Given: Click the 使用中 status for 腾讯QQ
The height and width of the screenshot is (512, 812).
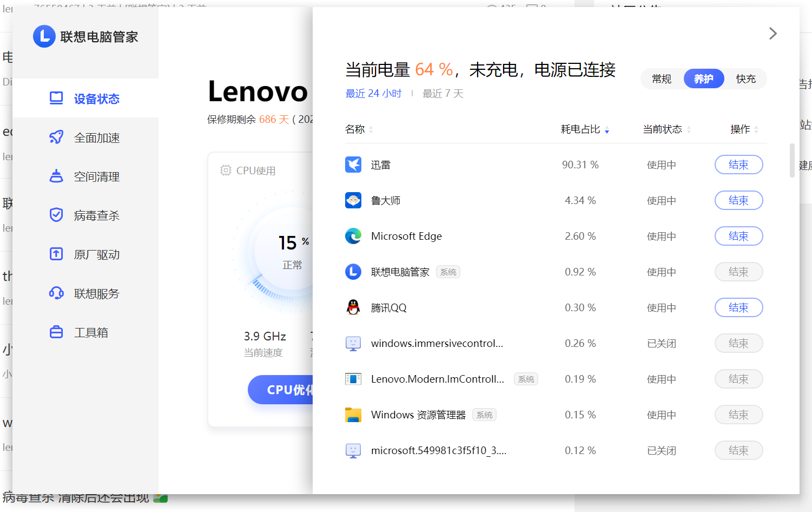Looking at the screenshot, I should [x=662, y=308].
